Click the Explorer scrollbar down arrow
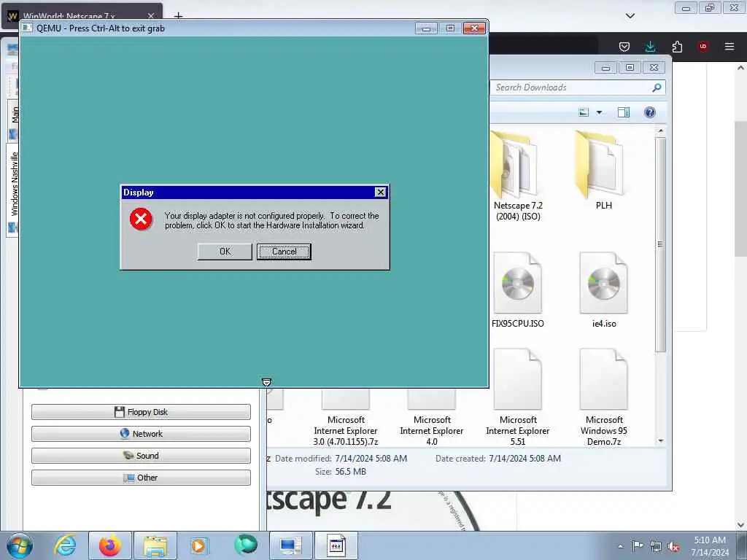The height and width of the screenshot is (560, 747). tap(660, 441)
